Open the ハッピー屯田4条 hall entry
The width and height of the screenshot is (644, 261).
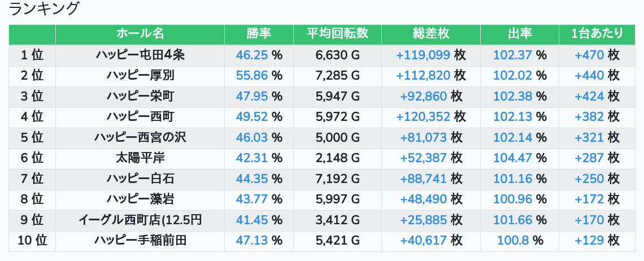[140, 55]
